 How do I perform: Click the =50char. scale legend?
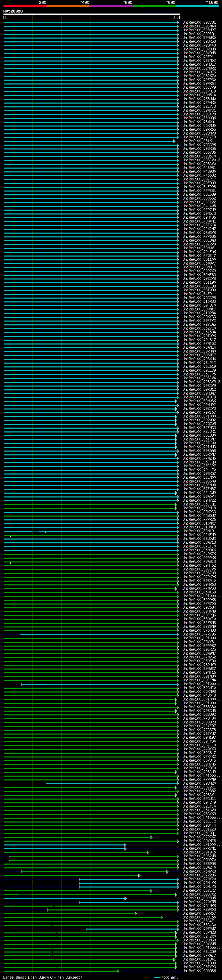point(166,977)
